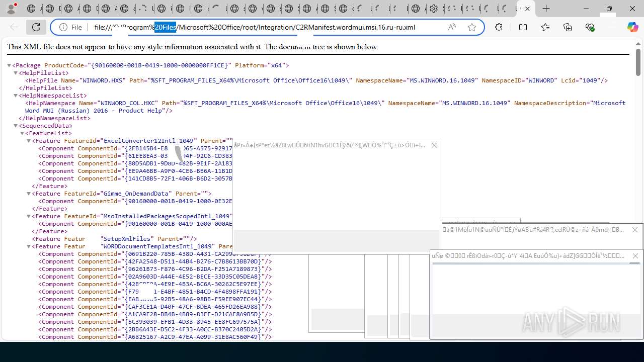Open the Split screen icon
The width and height of the screenshot is (644, 362).
[x=523, y=27]
